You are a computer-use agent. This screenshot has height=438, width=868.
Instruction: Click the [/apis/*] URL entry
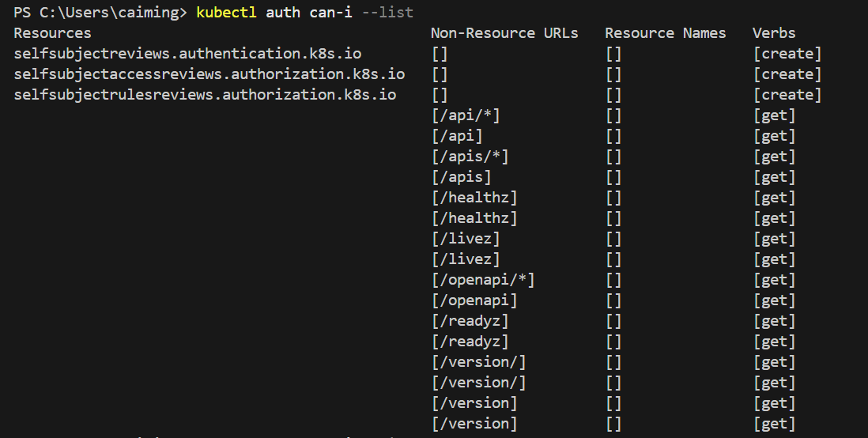(x=470, y=157)
